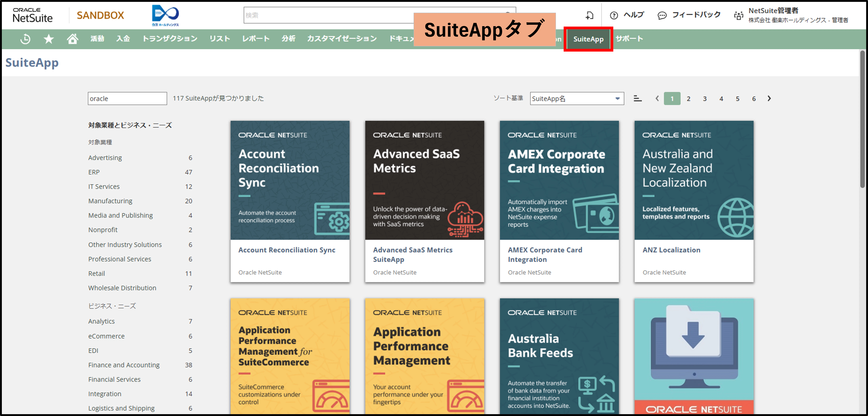The width and height of the screenshot is (868, 416).
Task: Go to page 4
Action: (x=721, y=99)
